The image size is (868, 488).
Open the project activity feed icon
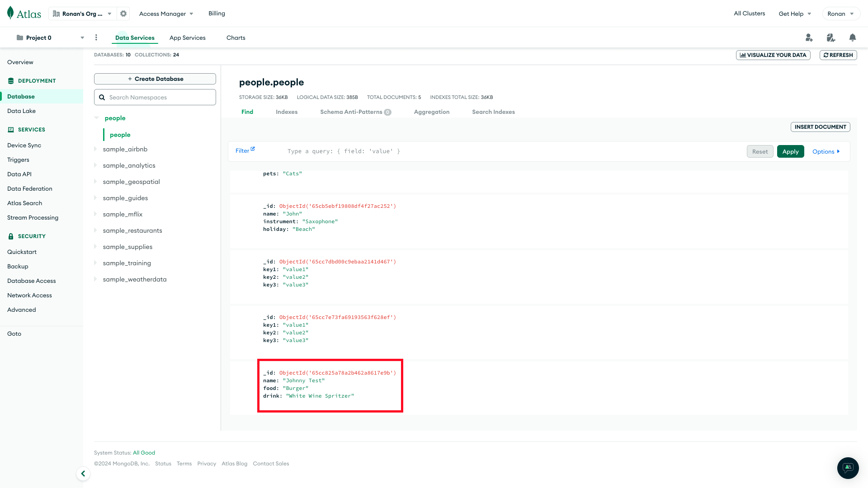tap(831, 38)
